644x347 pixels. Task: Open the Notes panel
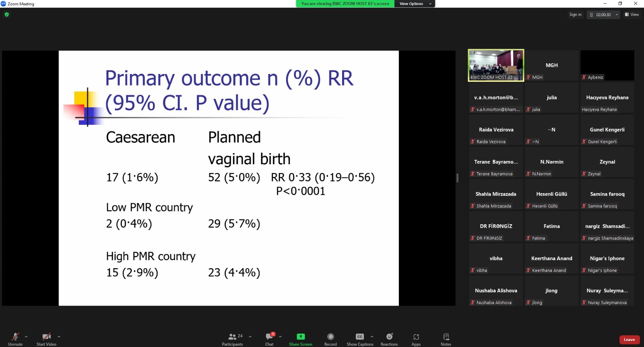tap(446, 339)
